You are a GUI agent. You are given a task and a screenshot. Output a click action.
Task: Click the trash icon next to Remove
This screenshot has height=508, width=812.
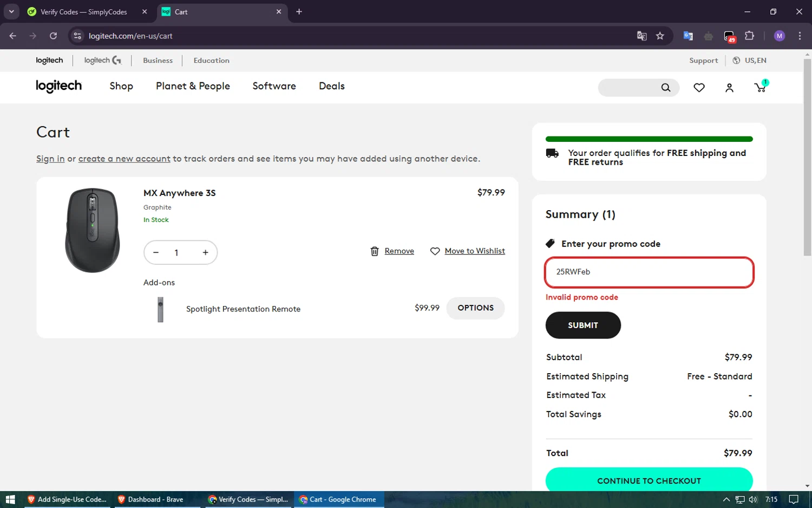coord(375,251)
